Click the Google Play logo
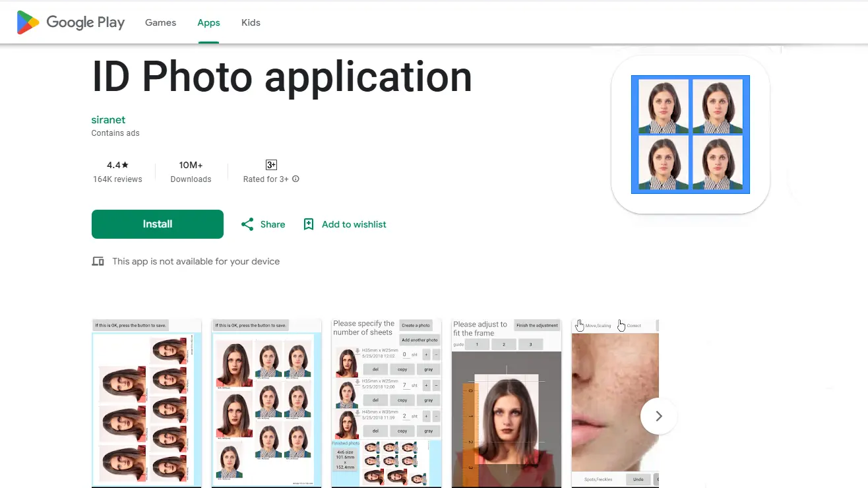 [71, 22]
